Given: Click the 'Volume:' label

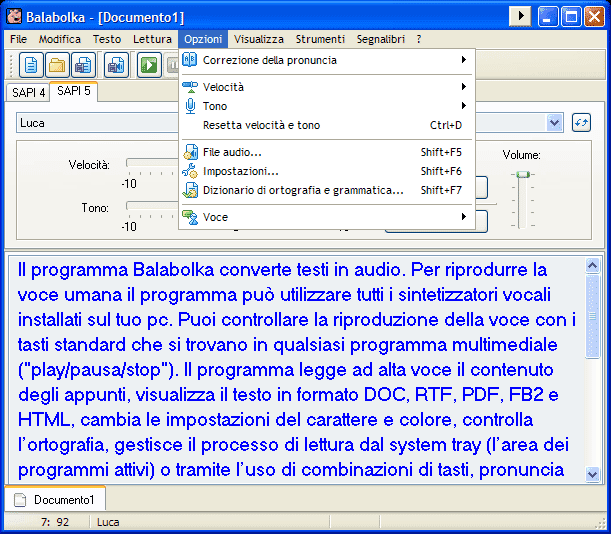Looking at the screenshot, I should click(521, 155).
